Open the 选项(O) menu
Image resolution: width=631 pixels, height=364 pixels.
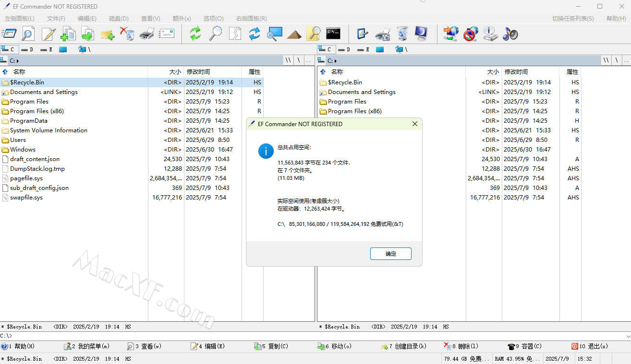point(213,19)
